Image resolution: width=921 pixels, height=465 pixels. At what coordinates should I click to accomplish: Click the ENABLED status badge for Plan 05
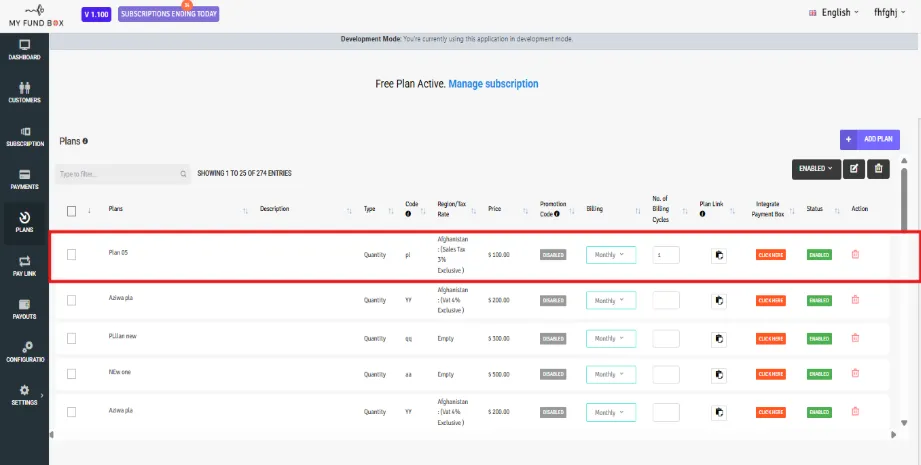point(819,255)
